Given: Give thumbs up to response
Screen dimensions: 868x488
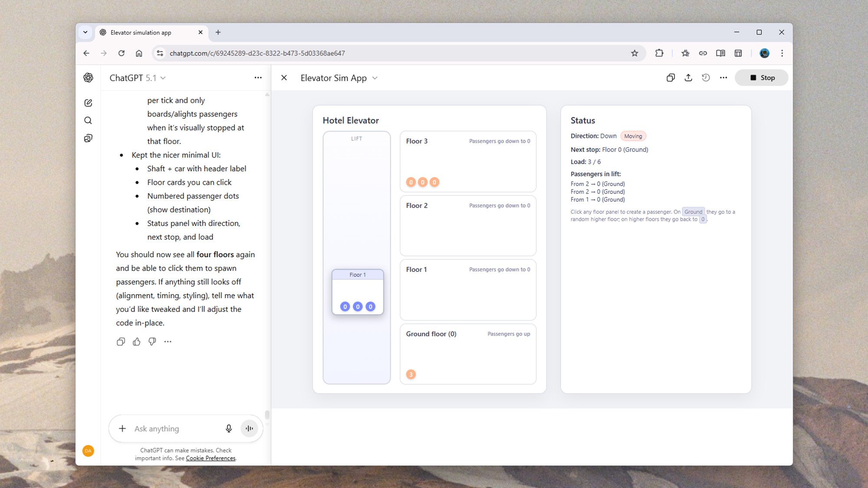Looking at the screenshot, I should (x=137, y=342).
